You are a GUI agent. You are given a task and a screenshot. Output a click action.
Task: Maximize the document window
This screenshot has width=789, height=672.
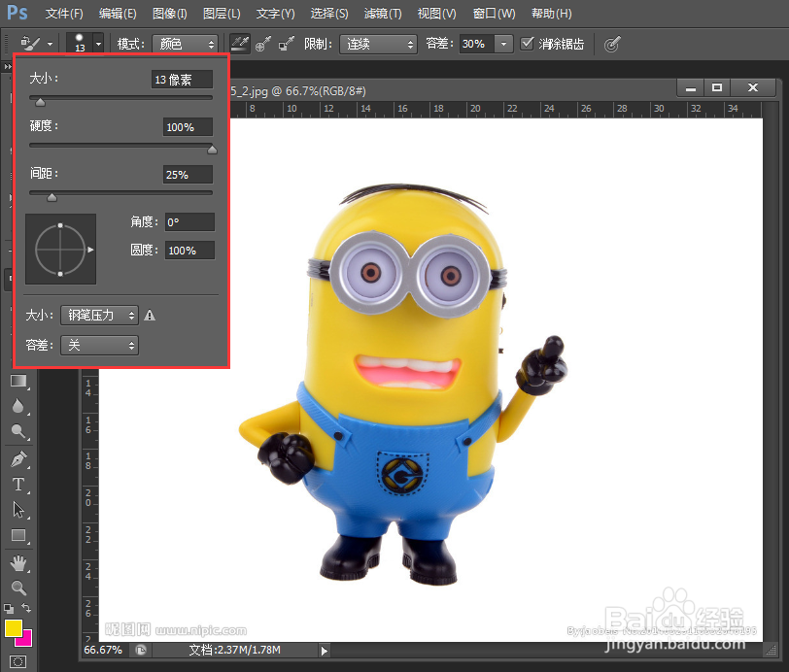(x=717, y=88)
